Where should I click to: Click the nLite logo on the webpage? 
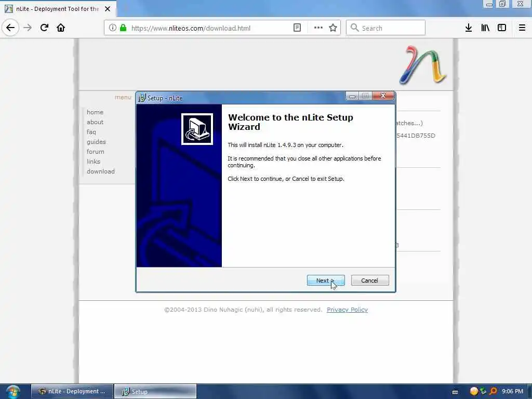423,65
